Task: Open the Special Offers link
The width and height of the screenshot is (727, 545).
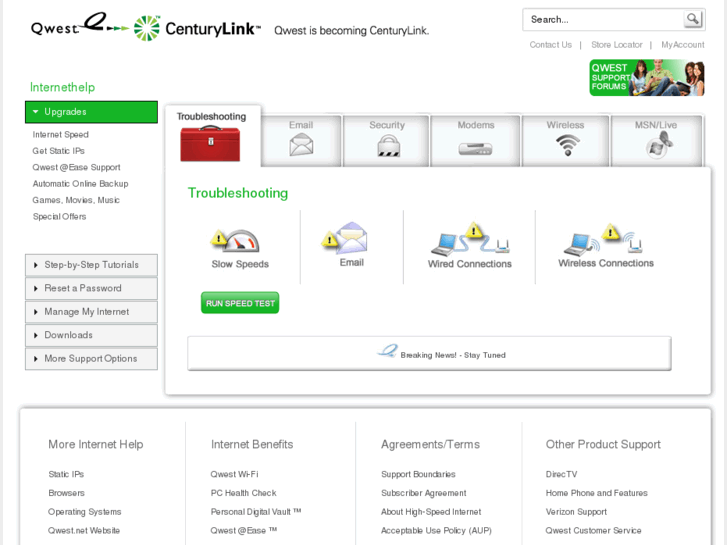Action: click(x=59, y=217)
